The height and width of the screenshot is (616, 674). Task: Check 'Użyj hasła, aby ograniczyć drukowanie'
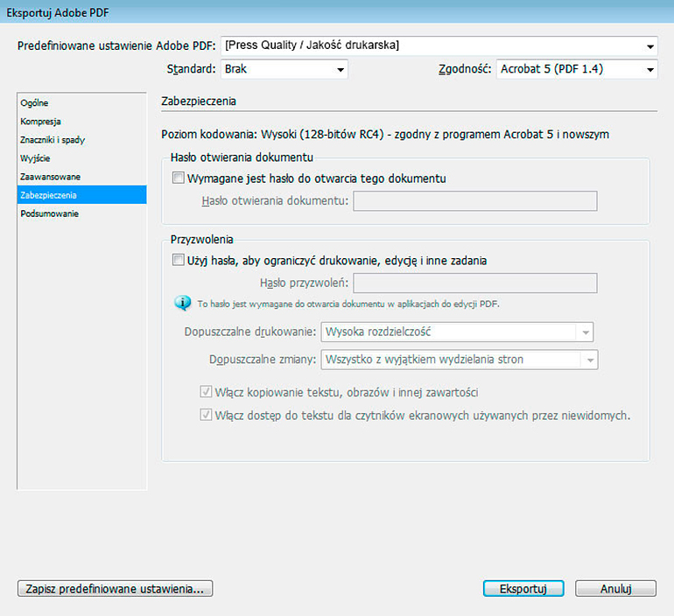[x=178, y=260]
